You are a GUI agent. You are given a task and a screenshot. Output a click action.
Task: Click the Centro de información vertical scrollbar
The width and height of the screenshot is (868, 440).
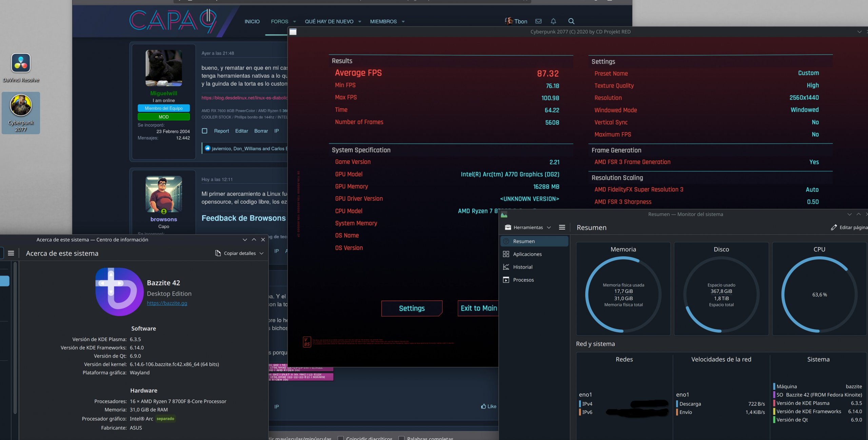15,339
